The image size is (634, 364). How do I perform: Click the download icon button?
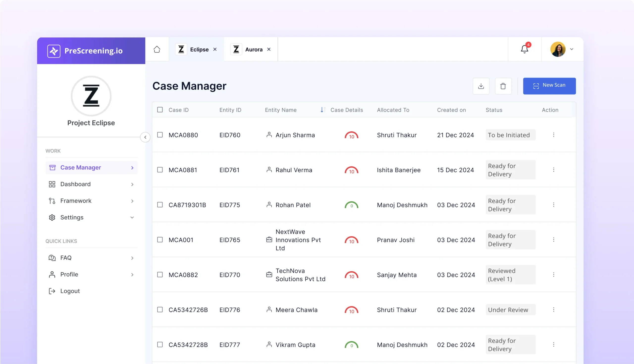tap(481, 86)
